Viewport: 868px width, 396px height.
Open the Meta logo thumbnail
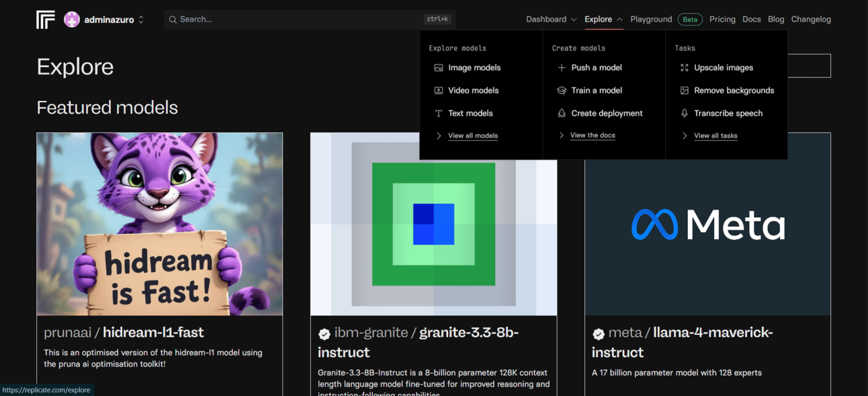(707, 224)
